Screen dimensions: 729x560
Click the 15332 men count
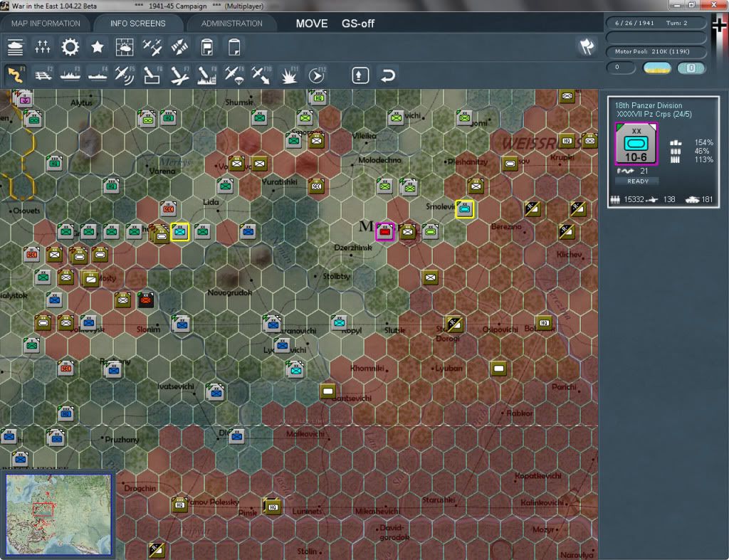click(x=634, y=199)
